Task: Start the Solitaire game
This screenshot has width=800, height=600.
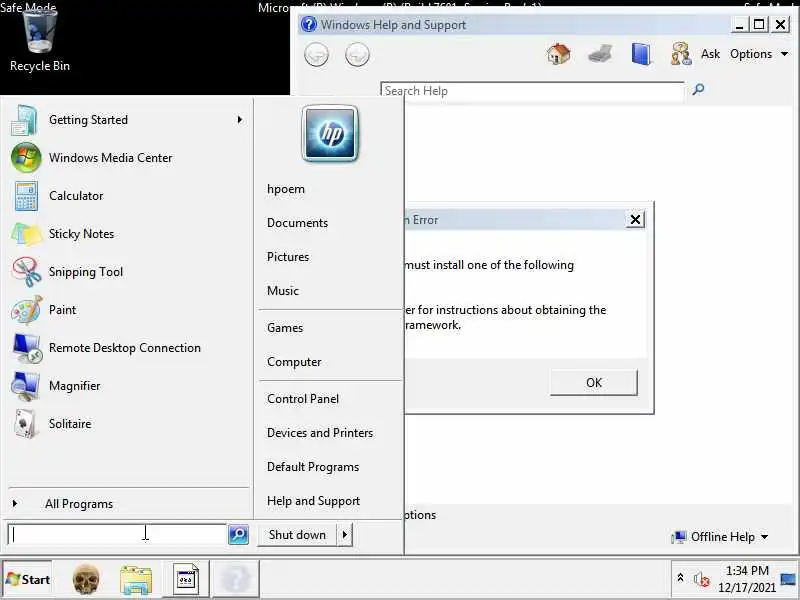Action: [127, 424]
